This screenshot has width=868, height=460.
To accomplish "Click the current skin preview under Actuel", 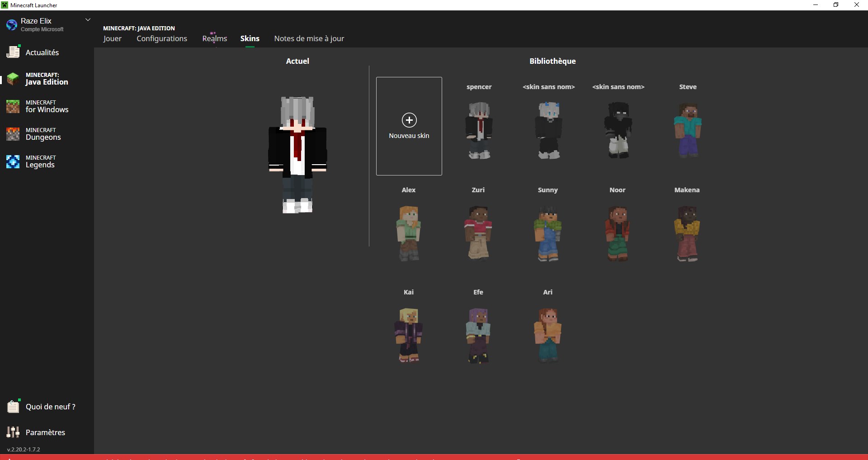I will pos(297,155).
